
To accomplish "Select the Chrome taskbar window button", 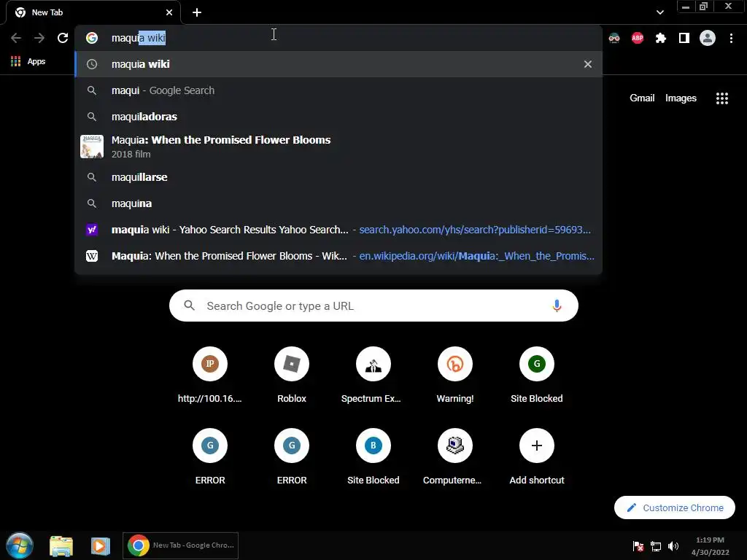I will tap(181, 545).
